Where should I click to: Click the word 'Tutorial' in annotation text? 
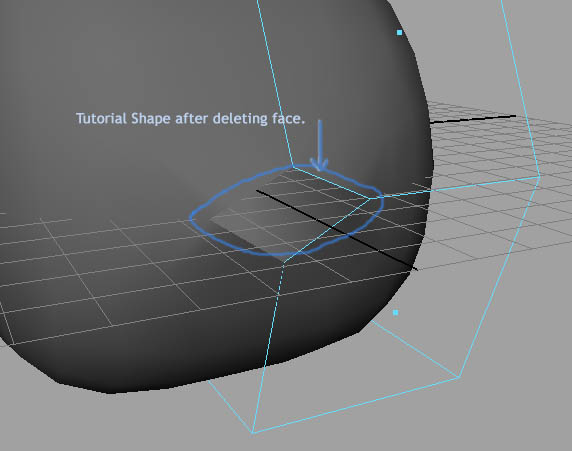pos(101,119)
